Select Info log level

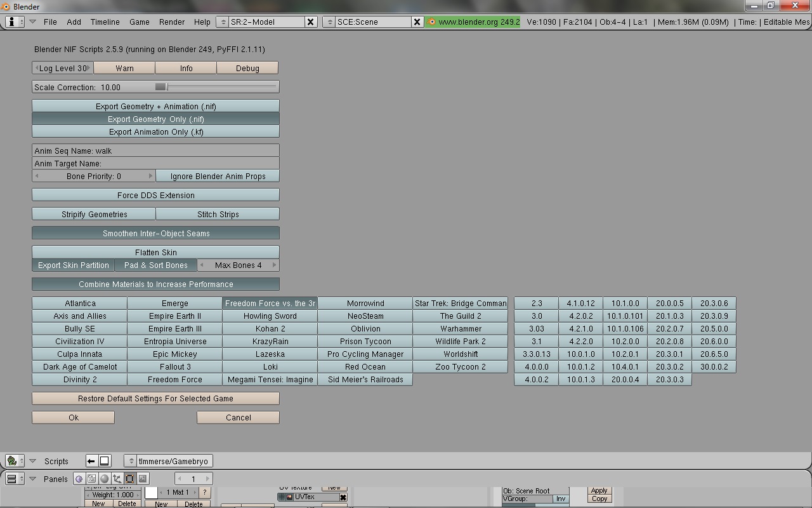coord(186,68)
